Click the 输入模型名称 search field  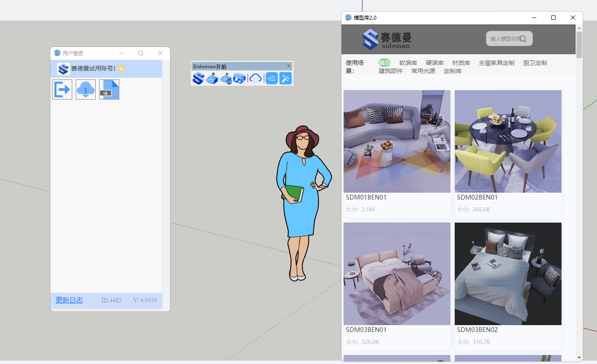[x=504, y=38]
